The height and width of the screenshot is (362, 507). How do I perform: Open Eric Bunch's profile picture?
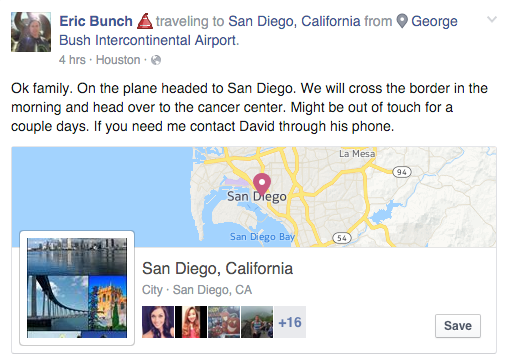click(x=31, y=32)
